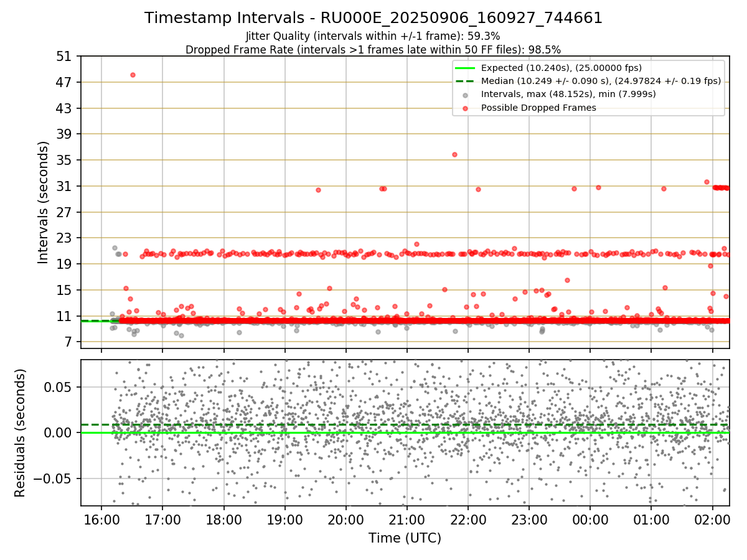747x560 pixels.
Task: Click the 'Residuals (seconds)' y-axis label
Action: point(21,432)
